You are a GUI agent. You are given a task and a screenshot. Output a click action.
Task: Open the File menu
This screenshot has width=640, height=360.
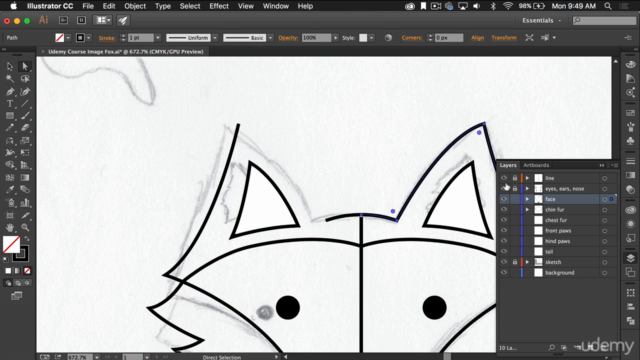tap(88, 6)
